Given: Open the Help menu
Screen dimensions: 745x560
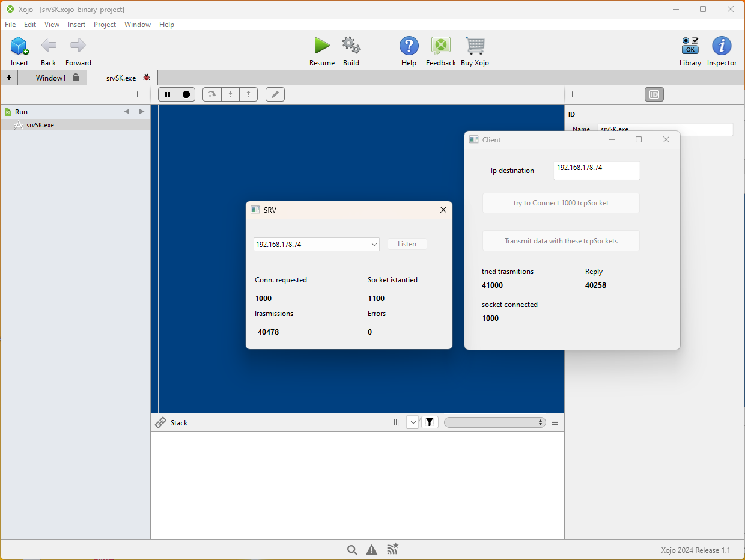Looking at the screenshot, I should click(166, 25).
